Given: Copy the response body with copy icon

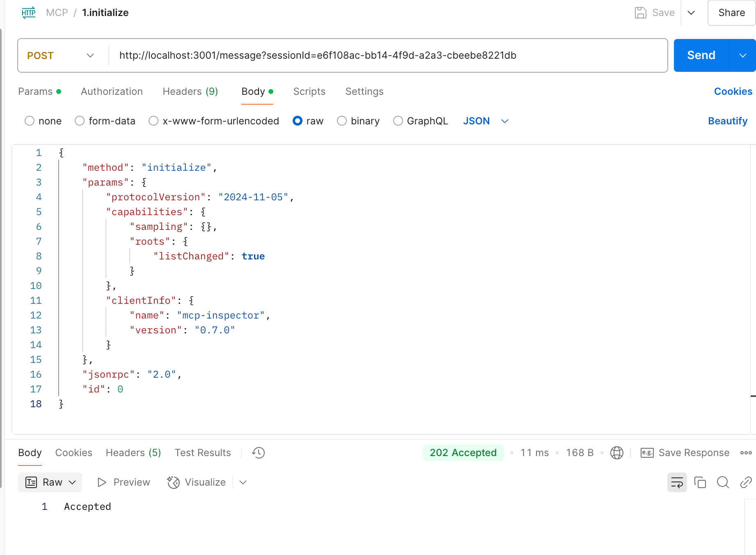Looking at the screenshot, I should point(700,482).
